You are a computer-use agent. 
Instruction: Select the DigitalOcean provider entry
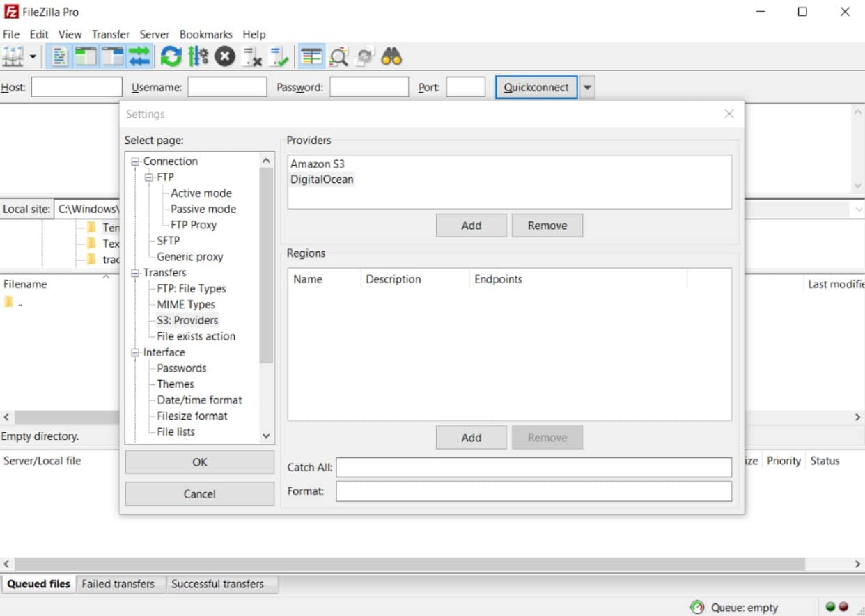tap(322, 179)
